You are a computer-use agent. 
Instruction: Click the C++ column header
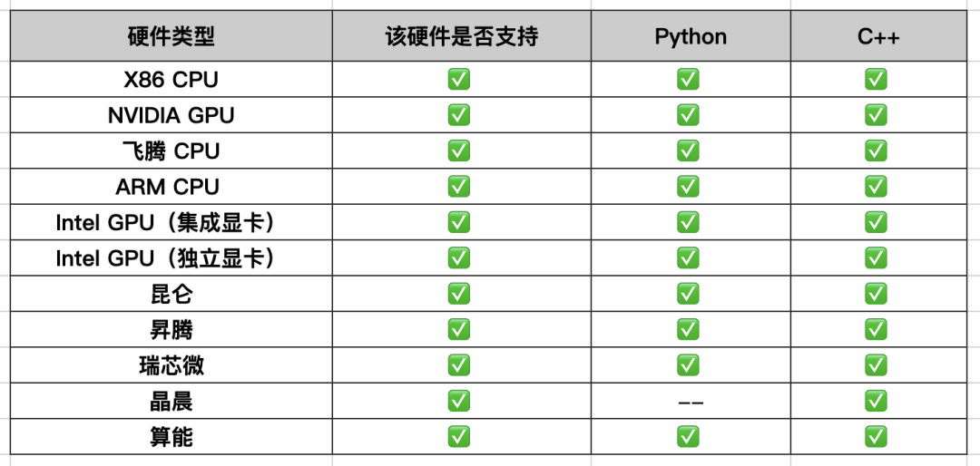(878, 36)
